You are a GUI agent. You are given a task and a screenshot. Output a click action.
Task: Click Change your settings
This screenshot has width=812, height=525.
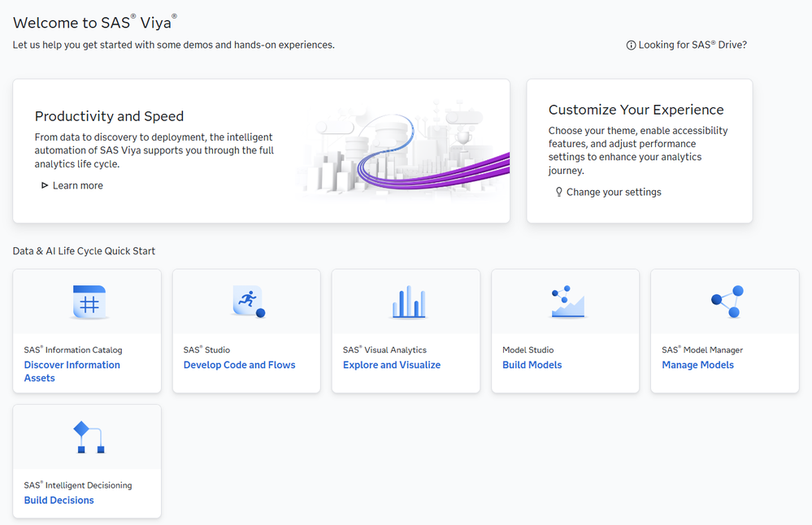[614, 192]
